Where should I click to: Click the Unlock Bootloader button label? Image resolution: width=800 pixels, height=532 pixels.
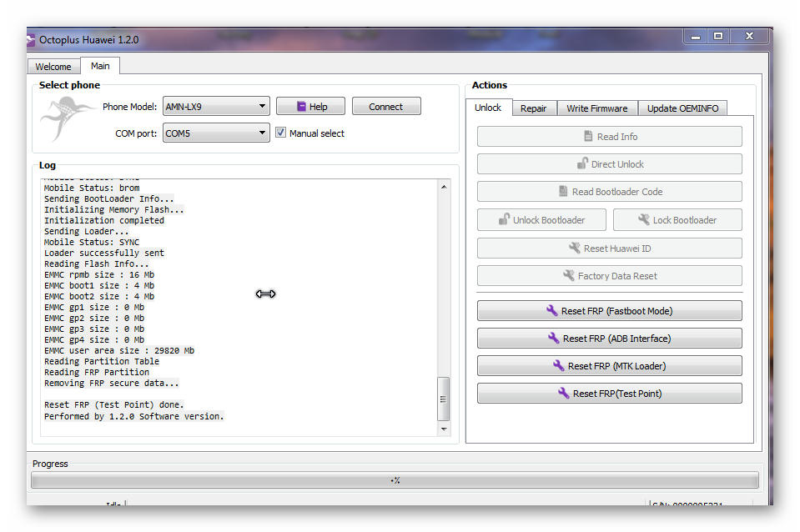click(549, 220)
